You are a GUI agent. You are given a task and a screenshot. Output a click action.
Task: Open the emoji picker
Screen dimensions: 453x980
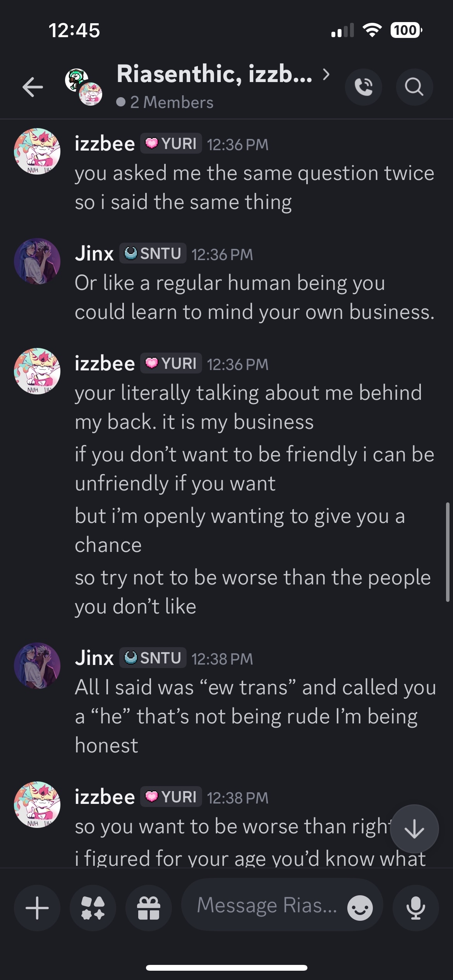[360, 908]
